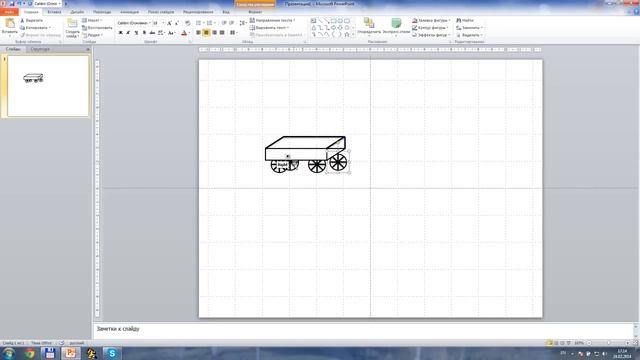Align text left
Screen dimensions: 640x360
(198, 33)
